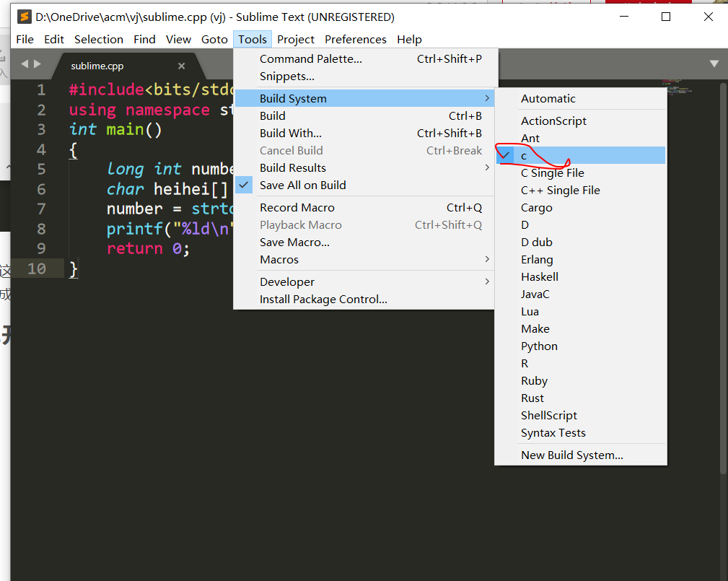Place cursor on 'return 0;' line

(148, 248)
